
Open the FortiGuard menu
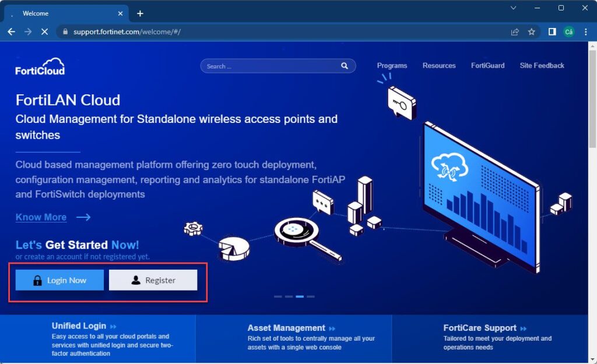488,65
